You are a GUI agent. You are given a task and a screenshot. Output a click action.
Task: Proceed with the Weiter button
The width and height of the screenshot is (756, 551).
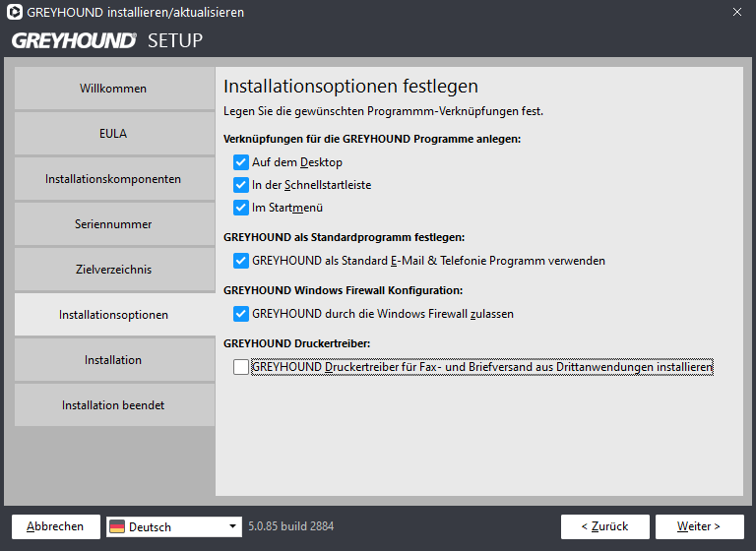click(x=700, y=526)
